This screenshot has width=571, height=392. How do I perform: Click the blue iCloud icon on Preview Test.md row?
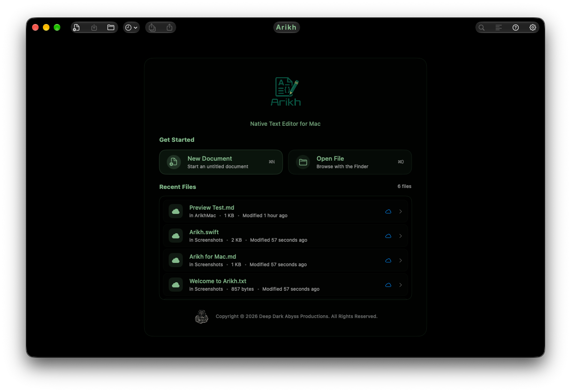tap(388, 212)
